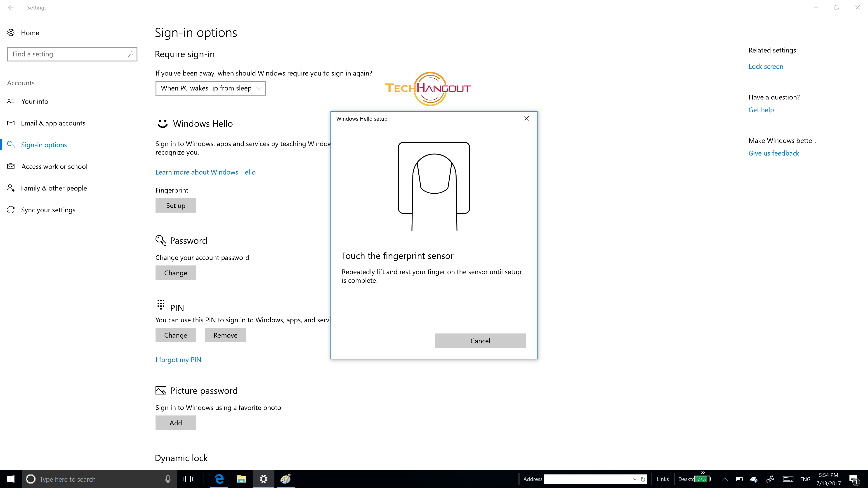Viewport: 868px width, 488px height.
Task: Click the sync arrows icon
Action: pyautogui.click(x=11, y=210)
